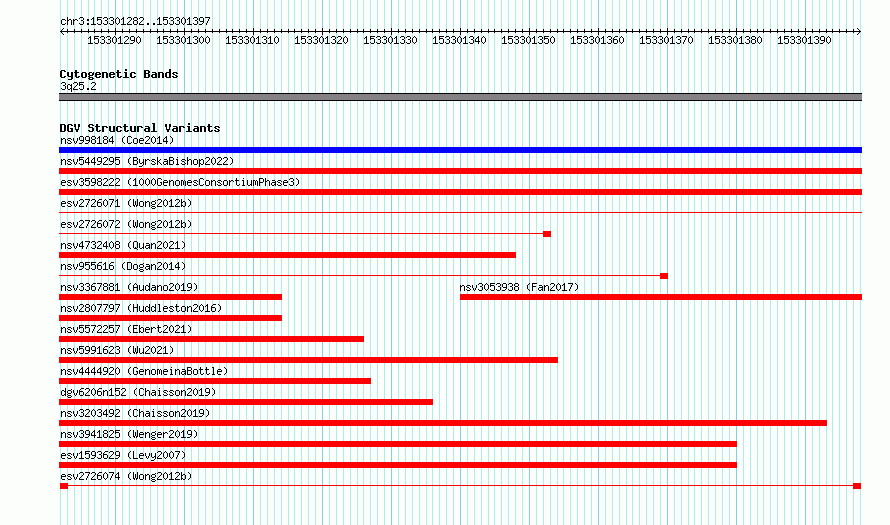Open nsv3053938 (Fan2017) label
The height and width of the screenshot is (525, 890).
[519, 287]
